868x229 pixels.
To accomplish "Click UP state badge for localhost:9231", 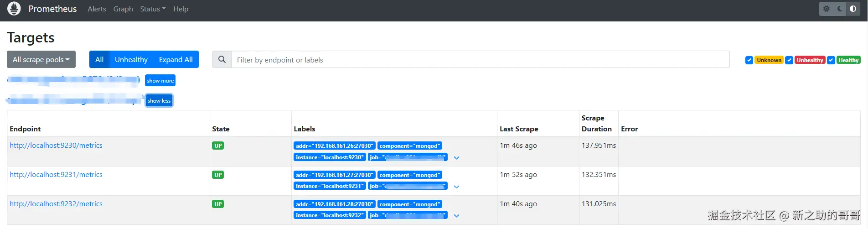I will (x=218, y=175).
